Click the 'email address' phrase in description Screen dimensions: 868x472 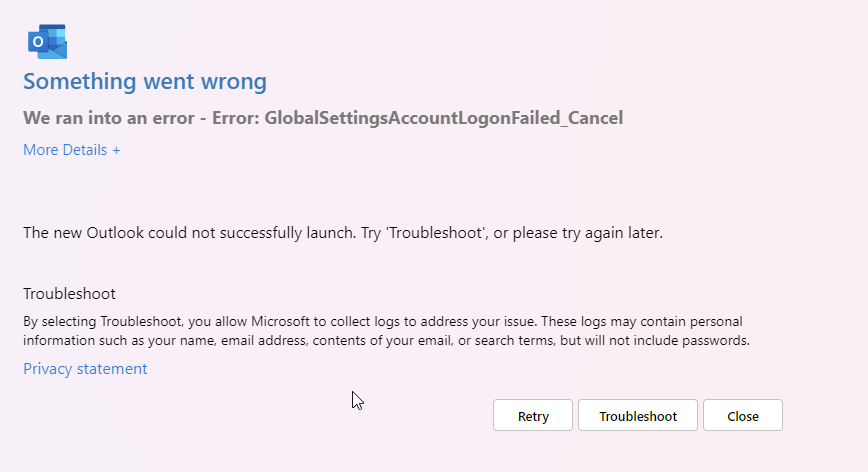(264, 340)
